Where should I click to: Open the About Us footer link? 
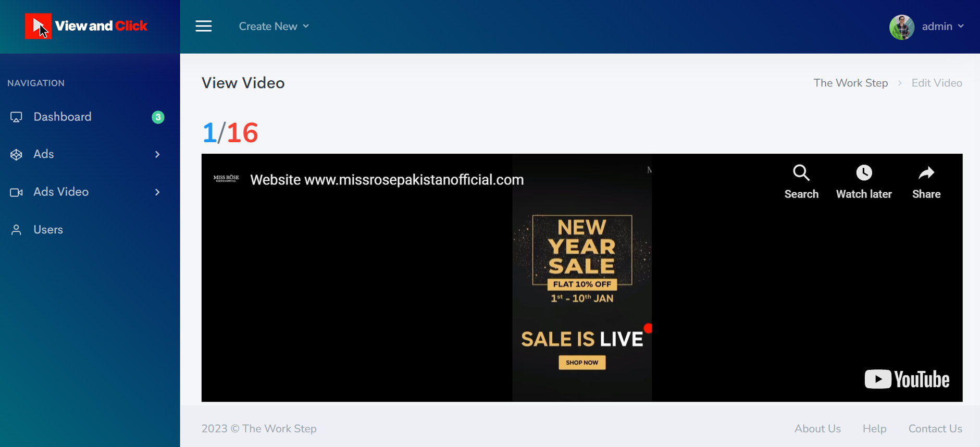pyautogui.click(x=817, y=428)
